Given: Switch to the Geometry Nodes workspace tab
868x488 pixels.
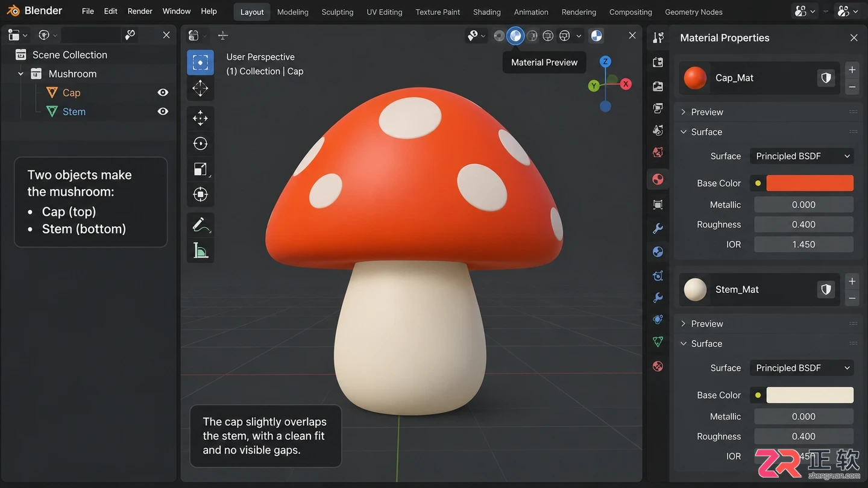Looking at the screenshot, I should [694, 12].
